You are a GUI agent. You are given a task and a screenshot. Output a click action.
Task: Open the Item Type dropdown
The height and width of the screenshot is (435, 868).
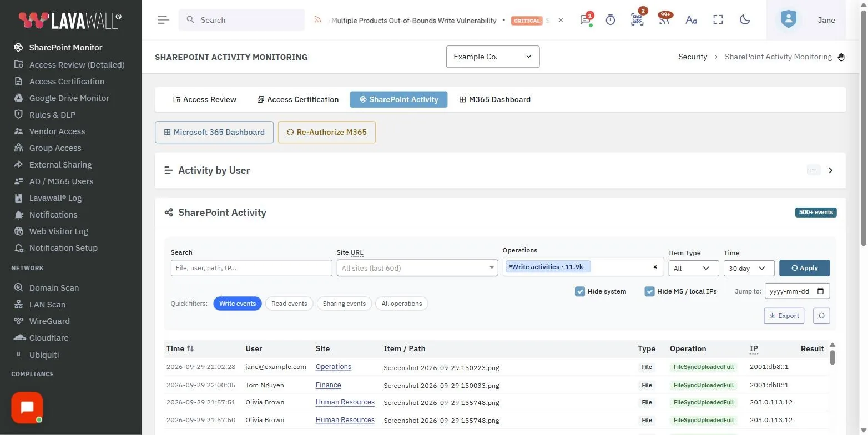point(693,268)
